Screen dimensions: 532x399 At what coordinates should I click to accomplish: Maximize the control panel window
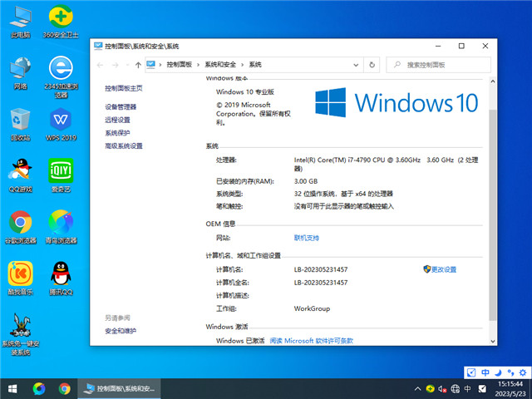click(x=461, y=46)
